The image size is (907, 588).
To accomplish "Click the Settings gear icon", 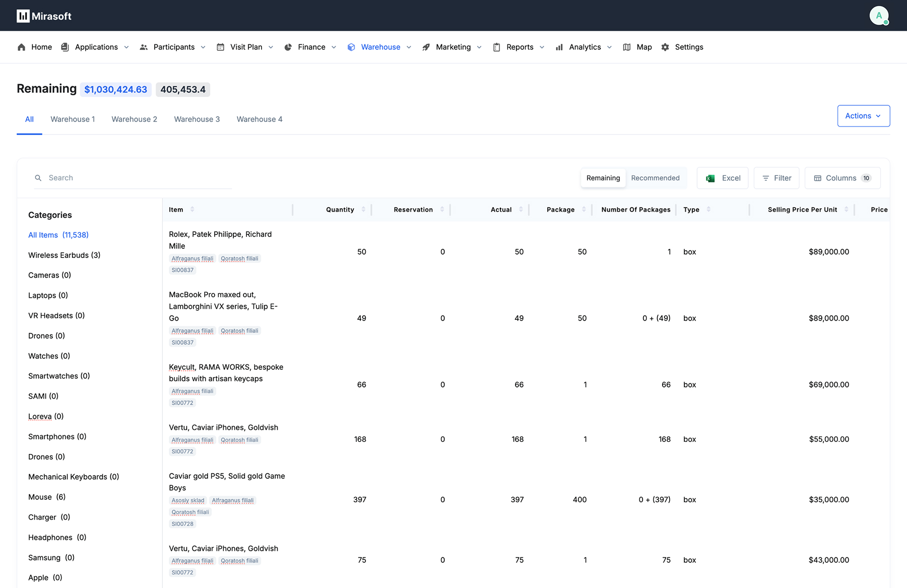I will tap(665, 47).
